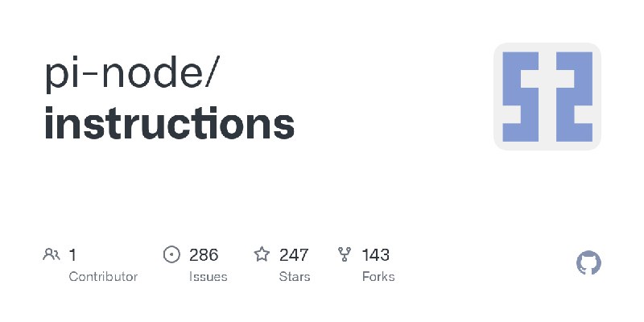Viewport: 644px width, 322px height.
Task: Open the instructions repository title
Action: coord(169,122)
